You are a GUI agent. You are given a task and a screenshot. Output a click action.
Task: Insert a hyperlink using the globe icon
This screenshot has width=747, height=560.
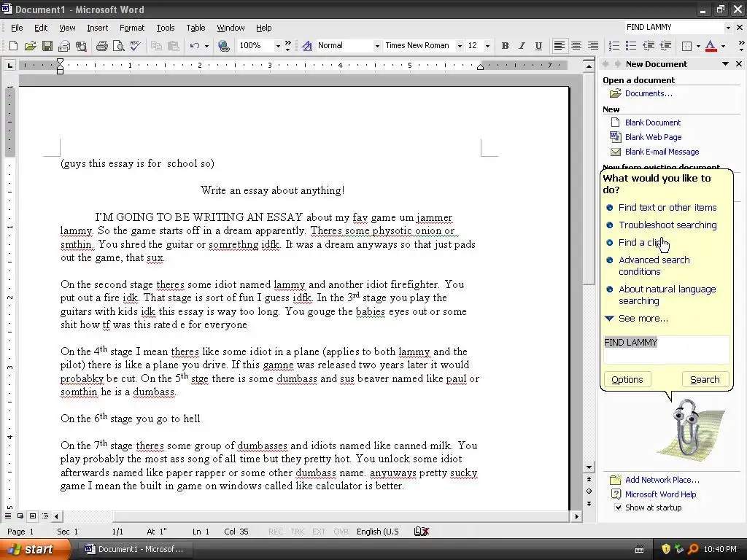tap(223, 46)
